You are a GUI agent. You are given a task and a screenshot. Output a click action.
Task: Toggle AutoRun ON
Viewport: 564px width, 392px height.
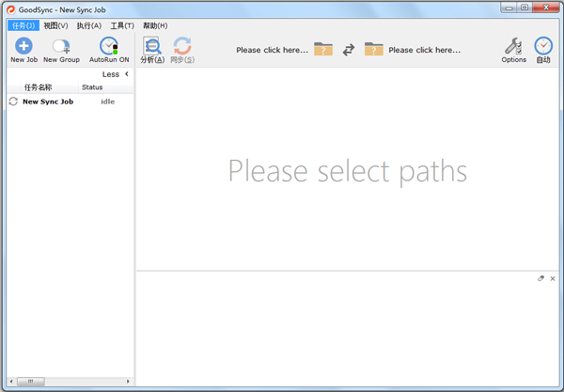tap(109, 46)
